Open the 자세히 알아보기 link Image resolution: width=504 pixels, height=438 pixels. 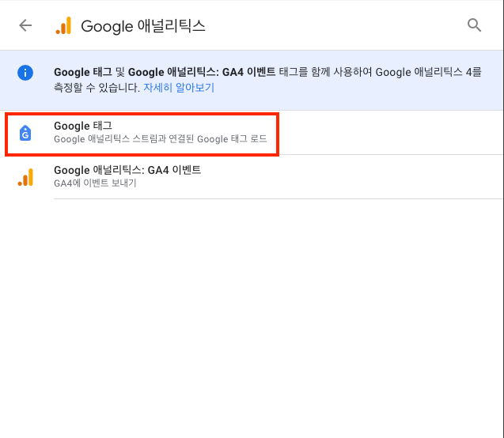[x=179, y=87]
